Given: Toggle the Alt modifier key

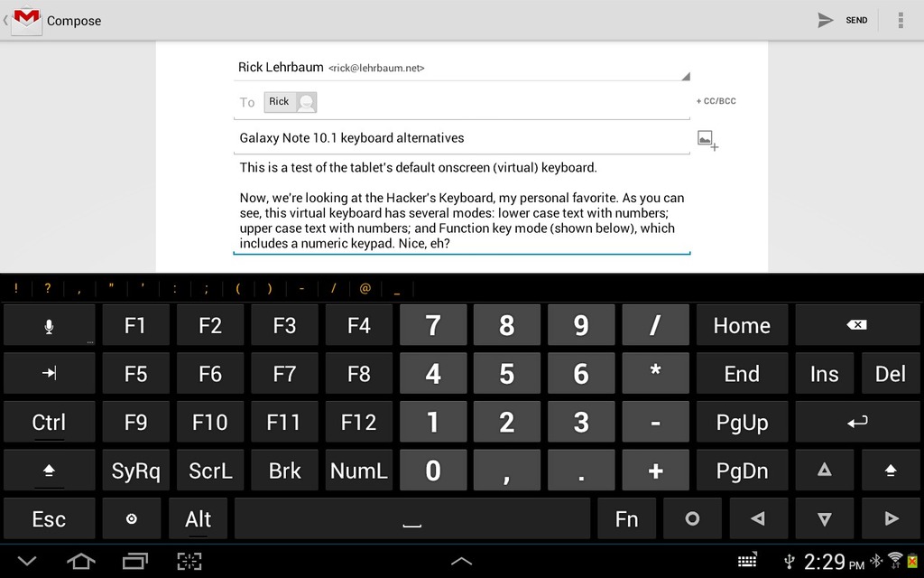Looking at the screenshot, I should 198,518.
